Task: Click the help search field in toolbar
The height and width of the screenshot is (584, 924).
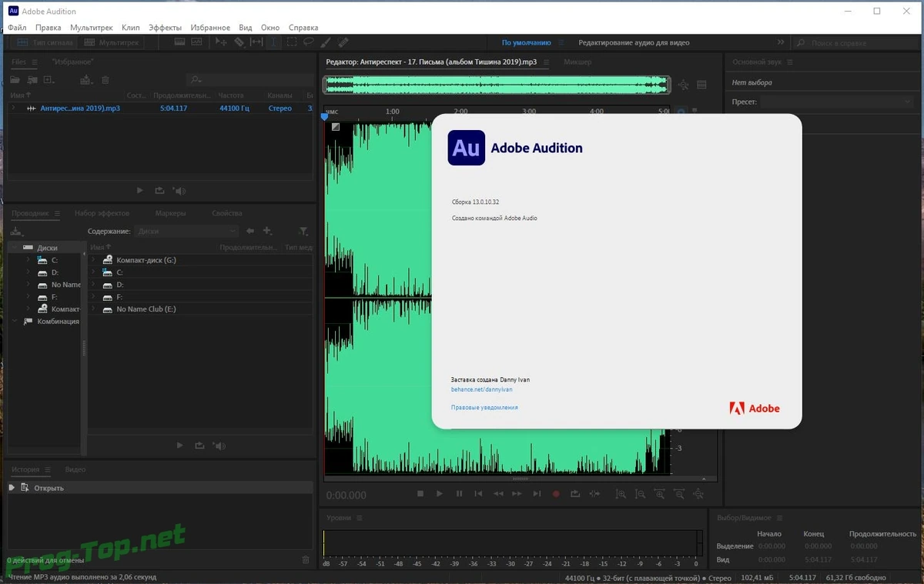Action: [856, 43]
